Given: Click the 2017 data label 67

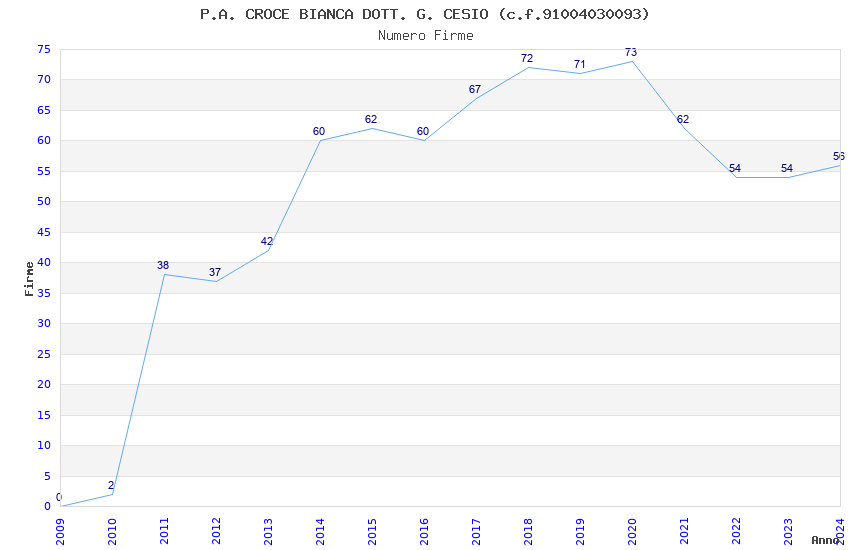Looking at the screenshot, I should (474, 89).
